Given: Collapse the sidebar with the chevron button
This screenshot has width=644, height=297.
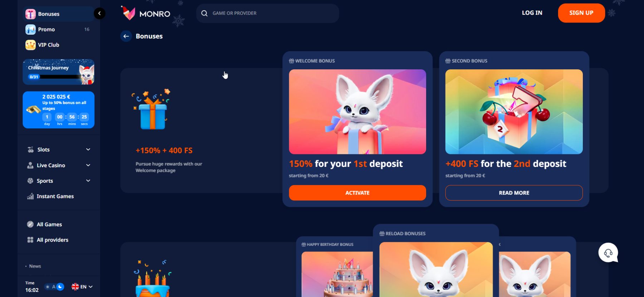Looking at the screenshot, I should click(99, 14).
